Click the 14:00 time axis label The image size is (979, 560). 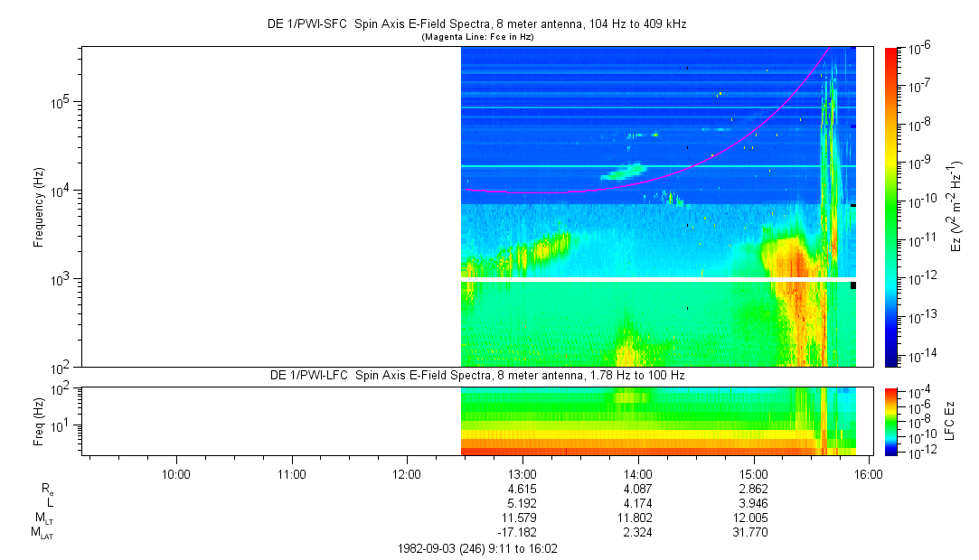[637, 474]
